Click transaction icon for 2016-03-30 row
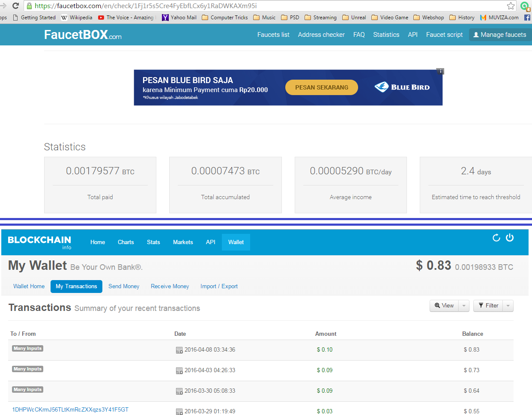Image resolution: width=532 pixels, height=415 pixels. [179, 391]
